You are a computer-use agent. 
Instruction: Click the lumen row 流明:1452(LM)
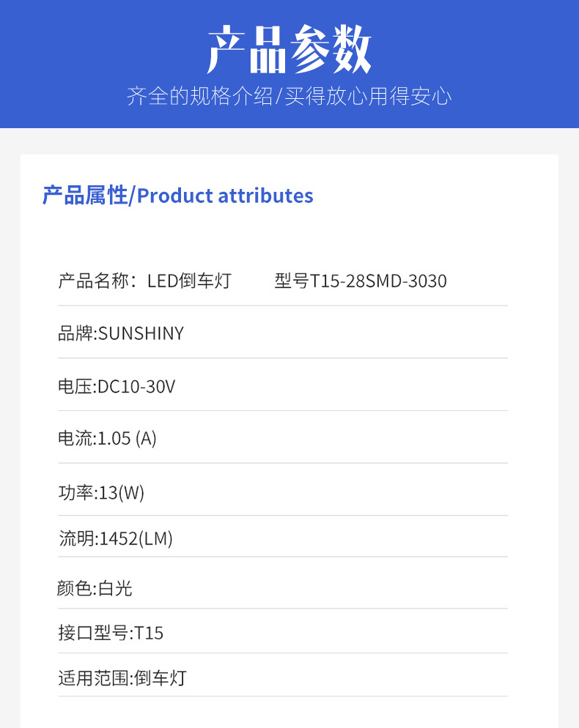click(x=282, y=538)
